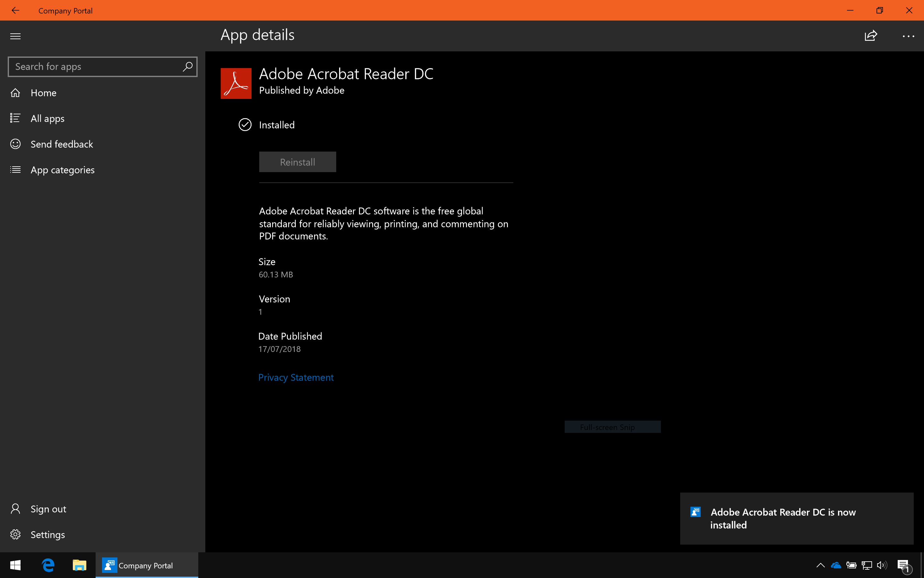Open the Privacy Statement link
The width and height of the screenshot is (924, 578).
pos(296,377)
